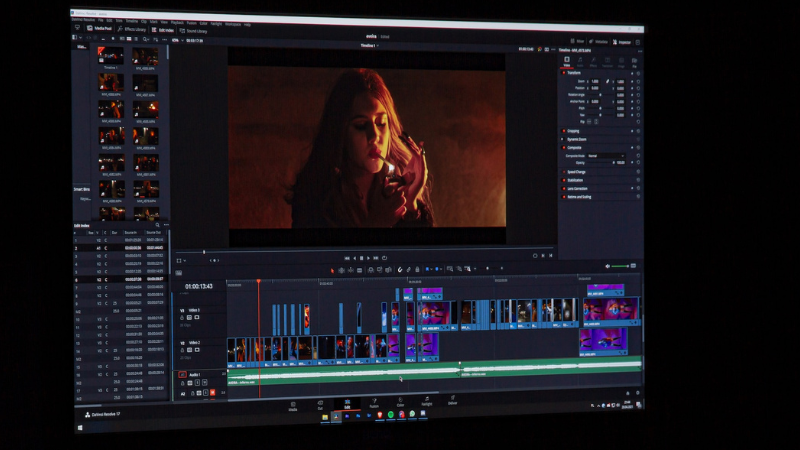Switch to the Effects inspector tab

[x=593, y=62]
